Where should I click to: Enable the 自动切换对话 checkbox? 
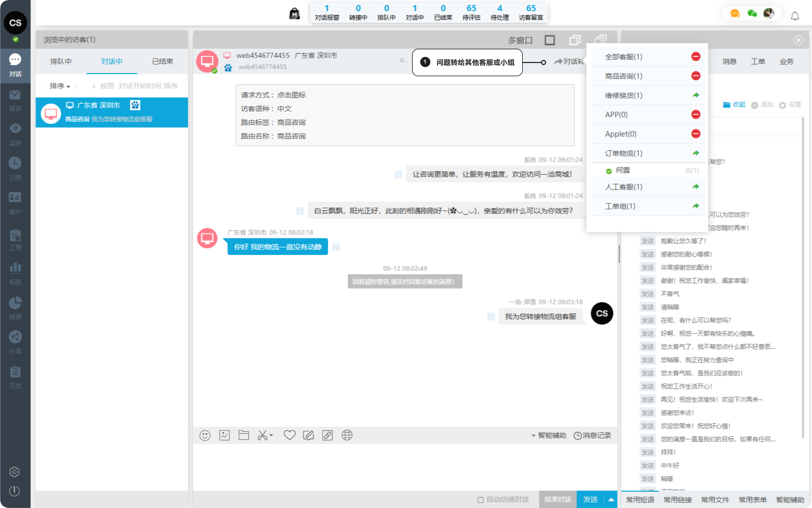pyautogui.click(x=480, y=500)
